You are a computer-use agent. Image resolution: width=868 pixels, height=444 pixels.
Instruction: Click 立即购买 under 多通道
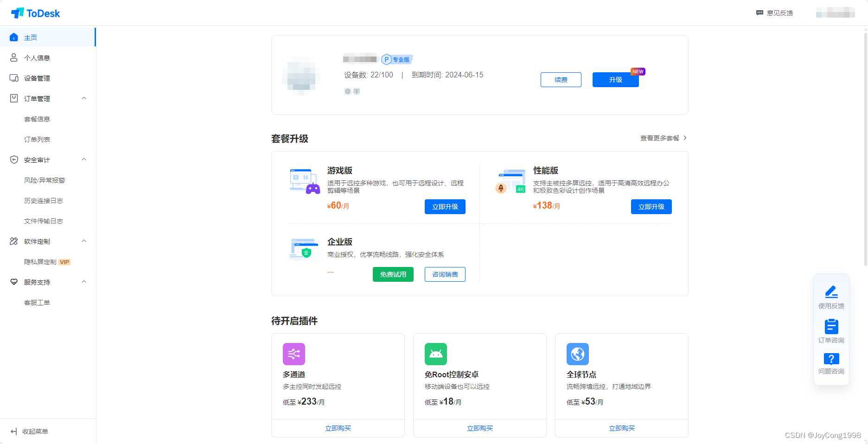338,428
